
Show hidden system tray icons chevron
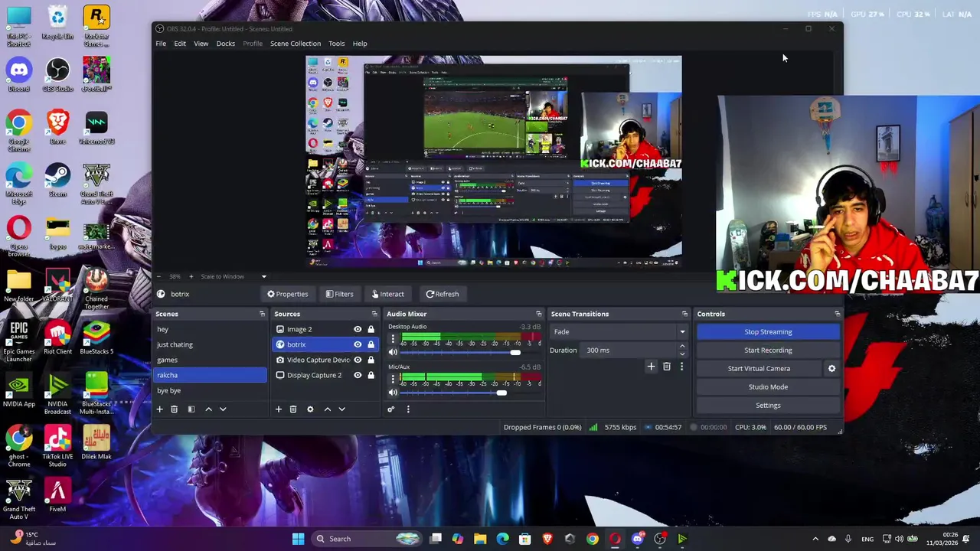pyautogui.click(x=815, y=539)
